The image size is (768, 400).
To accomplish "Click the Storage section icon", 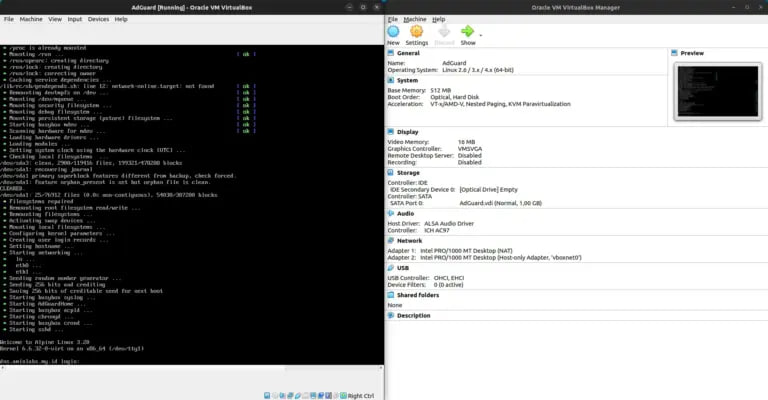I will 391,173.
